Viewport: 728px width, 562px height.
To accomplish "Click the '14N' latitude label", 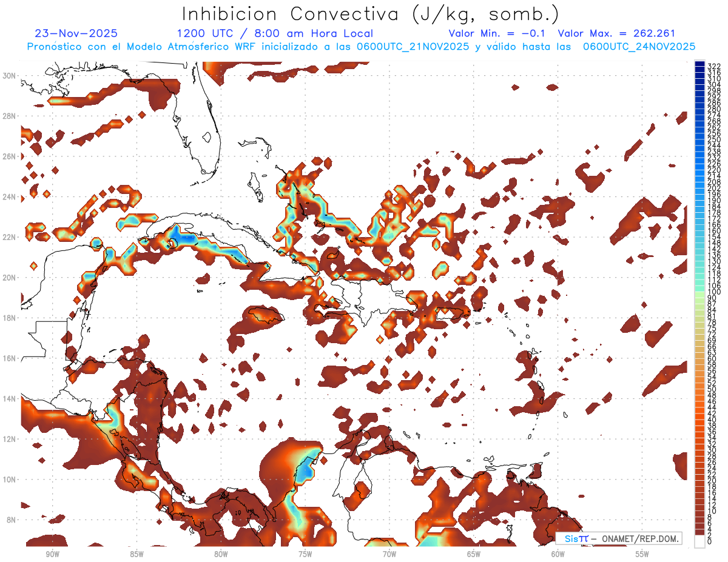I will (9, 398).
